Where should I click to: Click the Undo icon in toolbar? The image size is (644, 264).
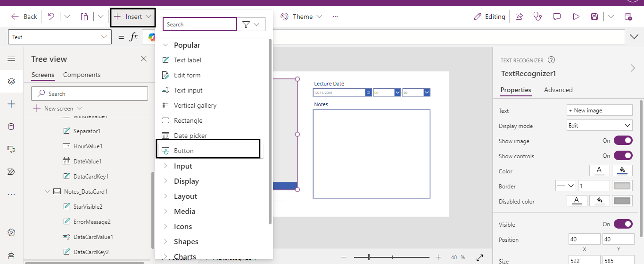click(x=51, y=17)
